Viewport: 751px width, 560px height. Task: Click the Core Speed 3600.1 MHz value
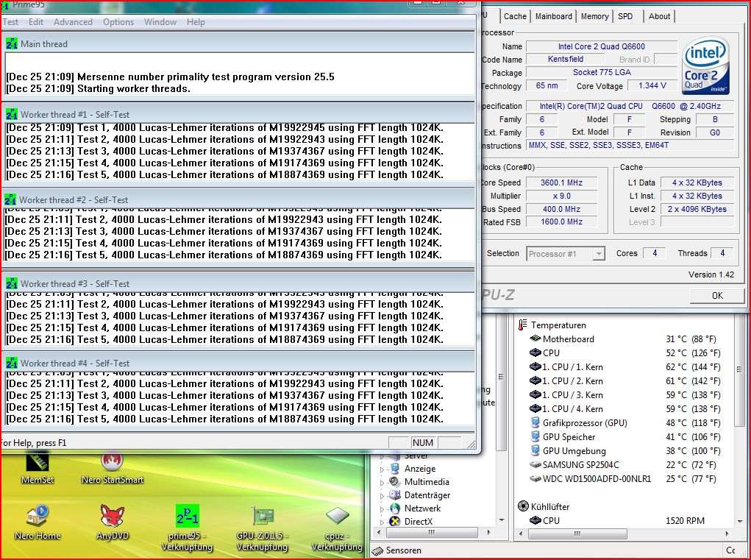[x=561, y=182]
